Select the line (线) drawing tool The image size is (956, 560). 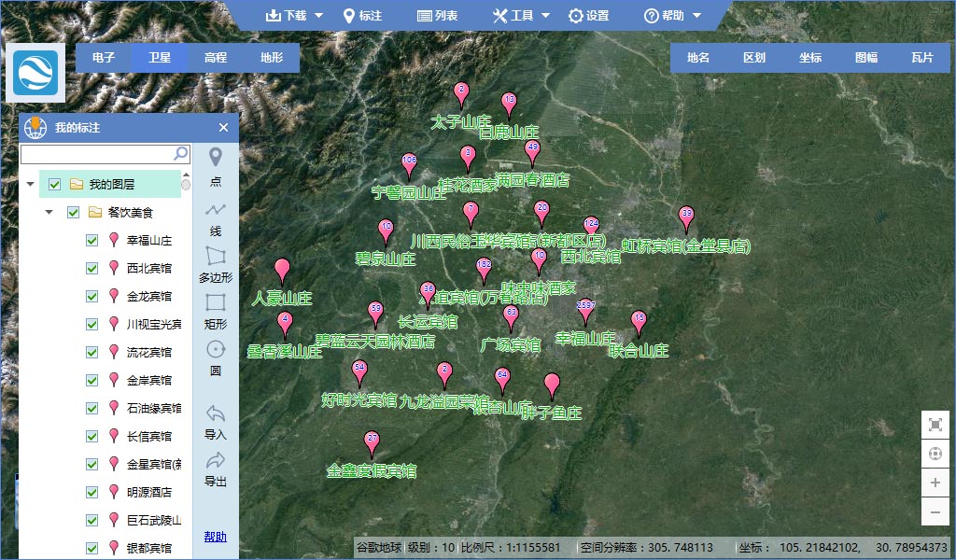point(216,210)
